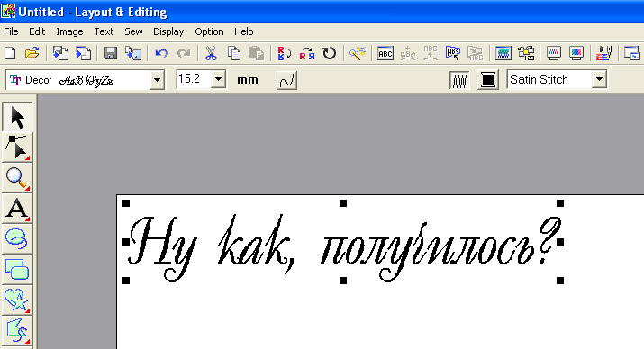Open the Sew menu
The image size is (644, 349).
[x=133, y=31]
